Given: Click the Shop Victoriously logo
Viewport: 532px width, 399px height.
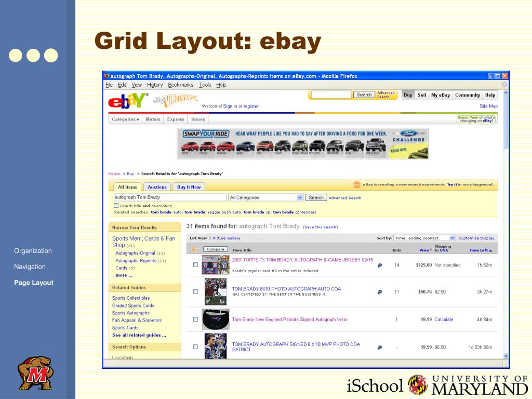Looking at the screenshot, I should click(x=175, y=99).
